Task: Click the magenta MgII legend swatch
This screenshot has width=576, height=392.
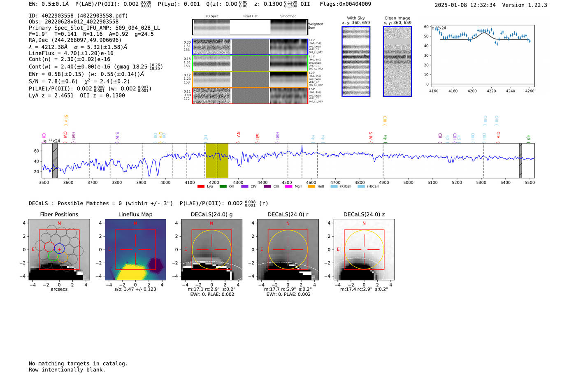Action: pyautogui.click(x=288, y=186)
